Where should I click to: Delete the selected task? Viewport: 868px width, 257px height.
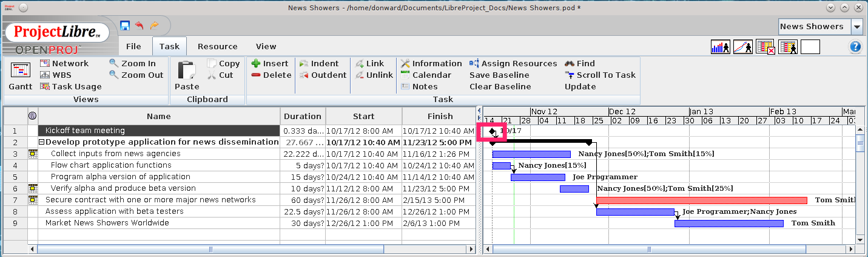tap(271, 75)
